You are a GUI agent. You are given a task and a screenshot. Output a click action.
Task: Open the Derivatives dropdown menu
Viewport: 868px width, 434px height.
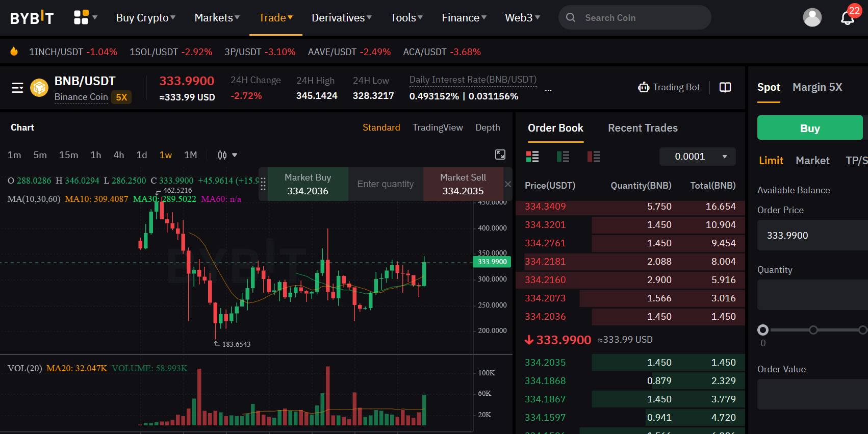pyautogui.click(x=342, y=18)
